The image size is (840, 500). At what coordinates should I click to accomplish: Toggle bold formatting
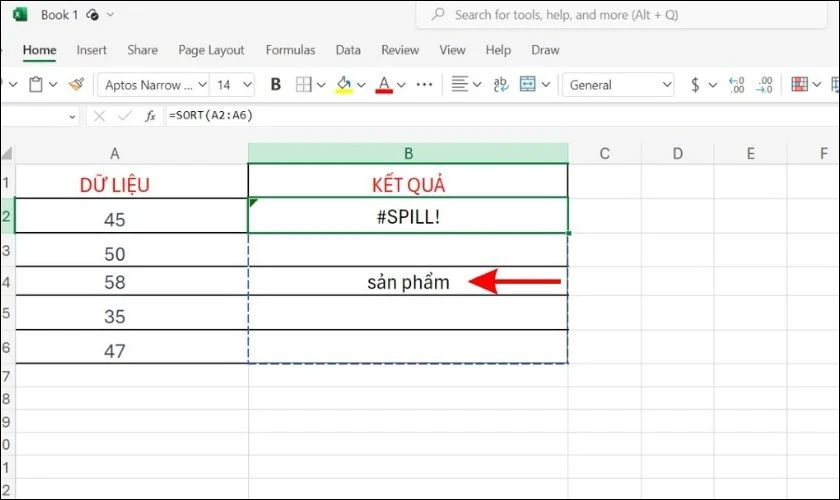[275, 84]
